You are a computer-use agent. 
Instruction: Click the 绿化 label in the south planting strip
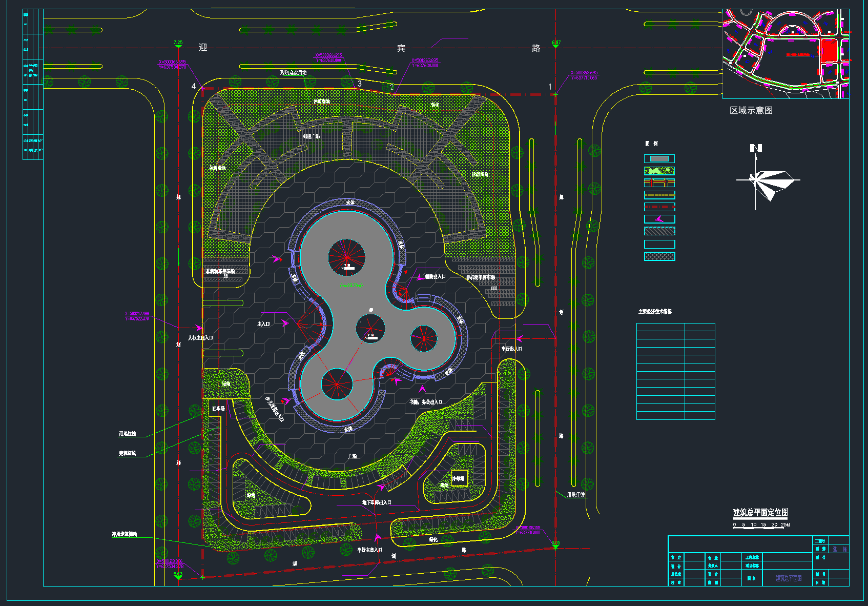433,539
